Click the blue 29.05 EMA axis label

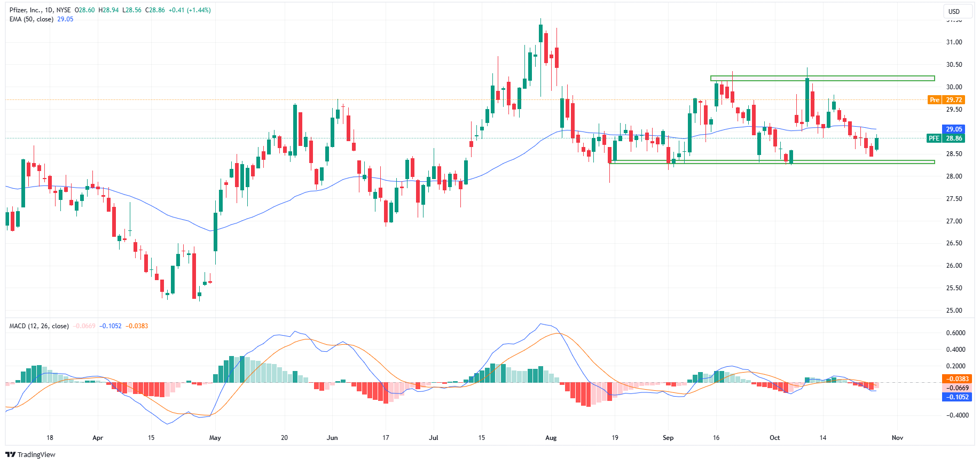click(x=954, y=129)
